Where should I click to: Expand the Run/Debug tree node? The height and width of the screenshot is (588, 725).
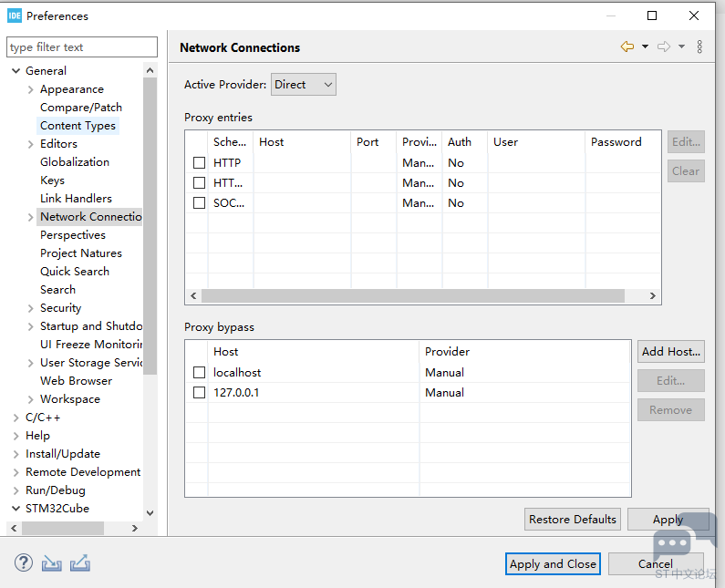click(x=16, y=490)
